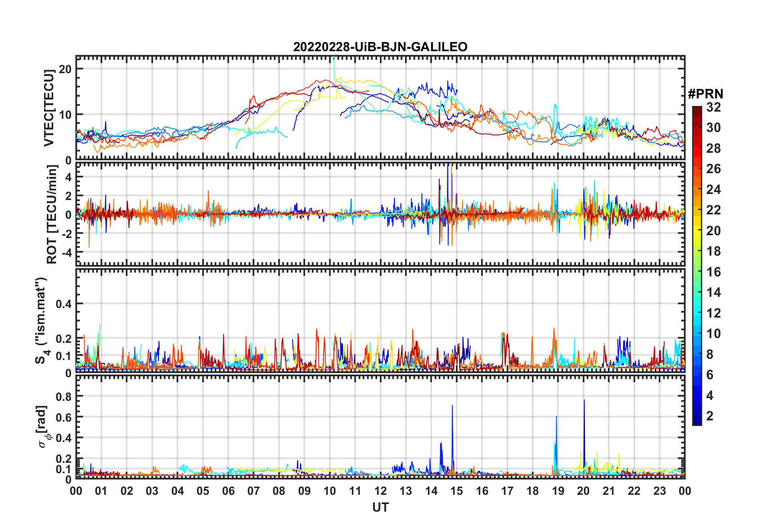Click inside the S4 plot panel
The width and height of the screenshot is (761, 532).
[x=380, y=320]
